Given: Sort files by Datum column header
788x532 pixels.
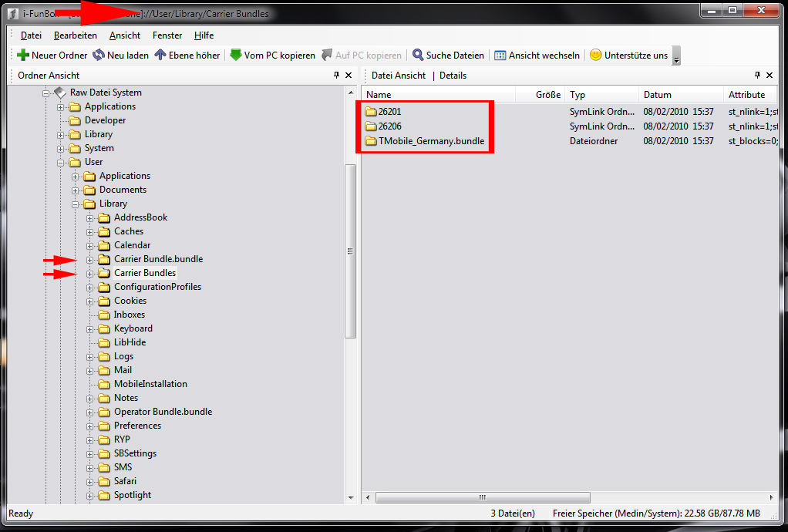Looking at the screenshot, I should tap(658, 95).
